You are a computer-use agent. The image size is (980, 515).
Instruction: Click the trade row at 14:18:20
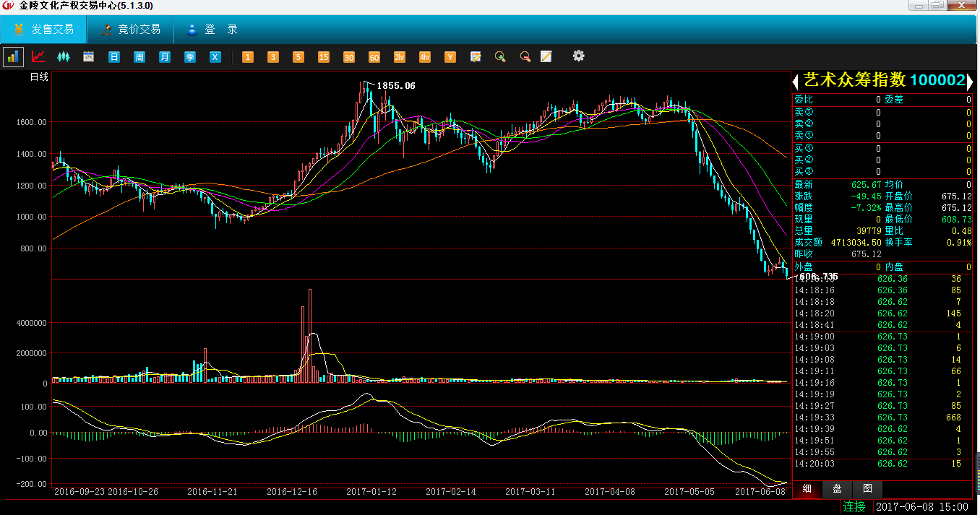[884, 313]
